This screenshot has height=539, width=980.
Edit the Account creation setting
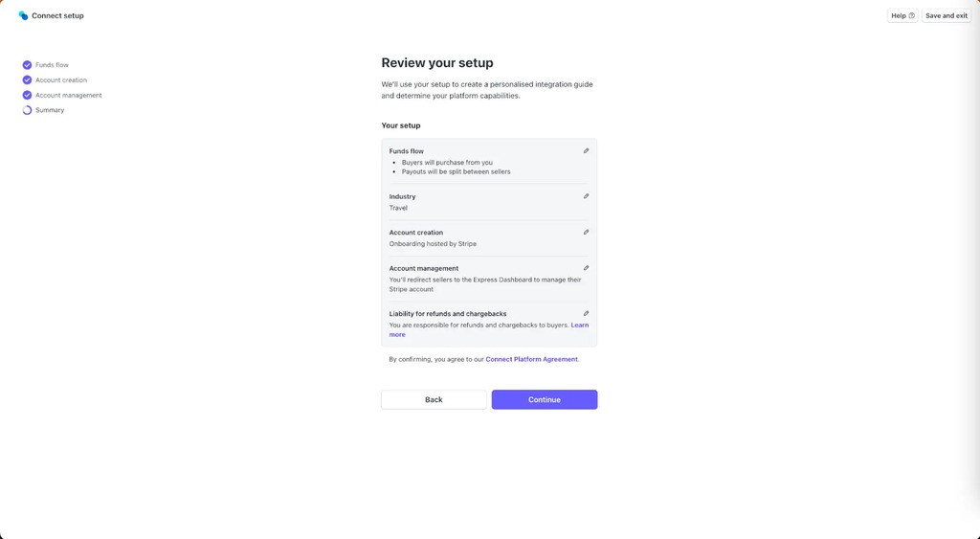tap(586, 233)
